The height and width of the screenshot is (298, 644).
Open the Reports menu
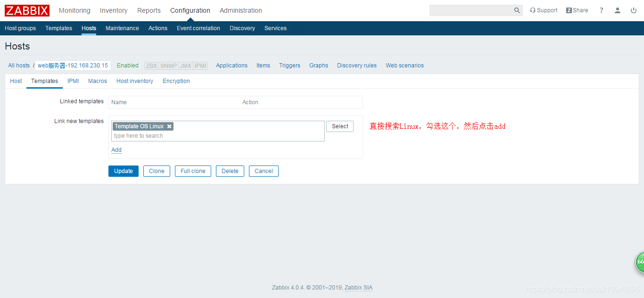point(149,10)
